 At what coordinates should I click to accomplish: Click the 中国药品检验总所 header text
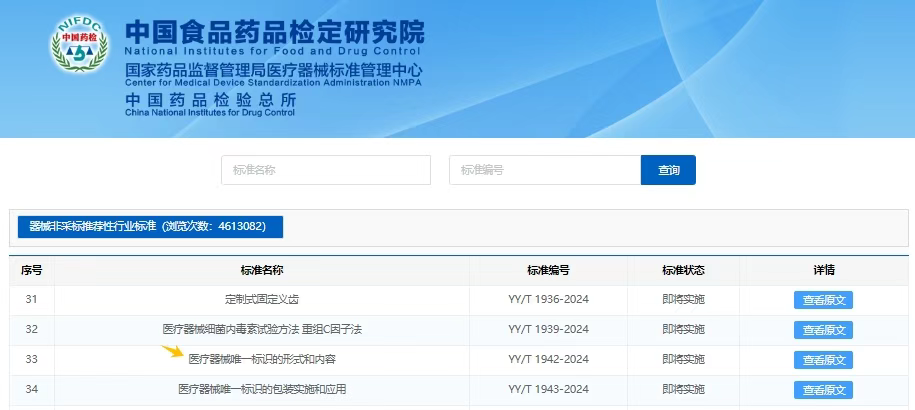(211, 100)
